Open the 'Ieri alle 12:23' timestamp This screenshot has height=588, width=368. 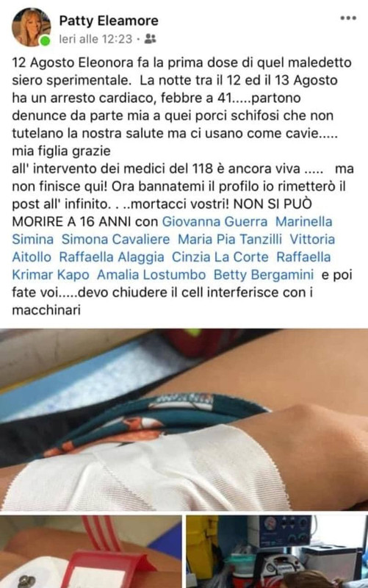point(95,39)
